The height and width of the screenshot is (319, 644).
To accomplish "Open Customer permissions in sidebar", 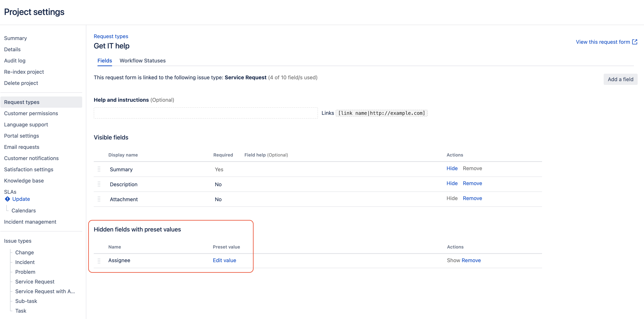I will tap(31, 113).
